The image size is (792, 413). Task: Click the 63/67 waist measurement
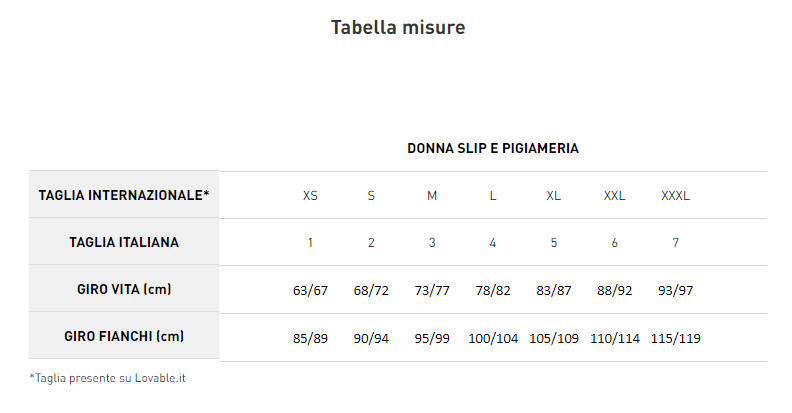pyautogui.click(x=310, y=291)
